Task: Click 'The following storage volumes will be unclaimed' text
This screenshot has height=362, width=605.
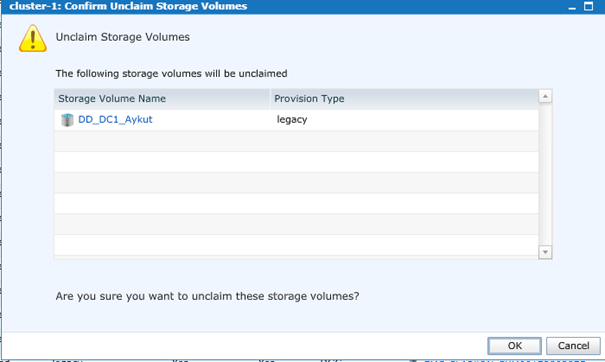Action: 171,73
